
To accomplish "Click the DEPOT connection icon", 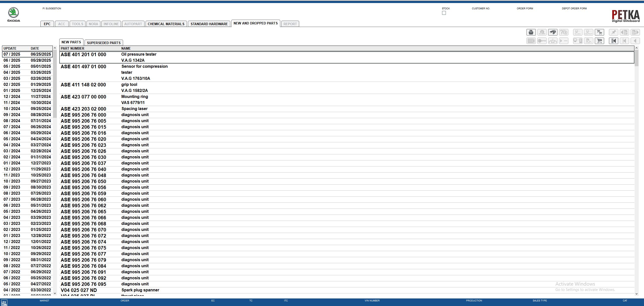I will point(589,32).
